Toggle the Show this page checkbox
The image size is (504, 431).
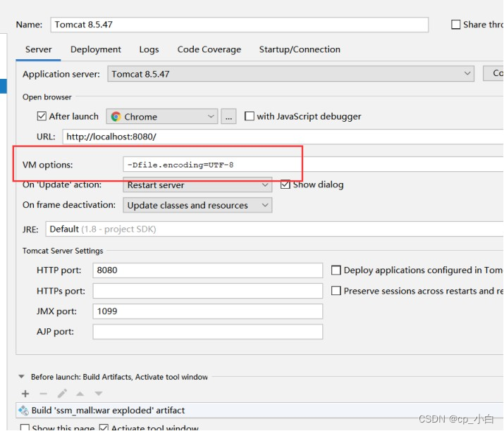(x=25, y=427)
